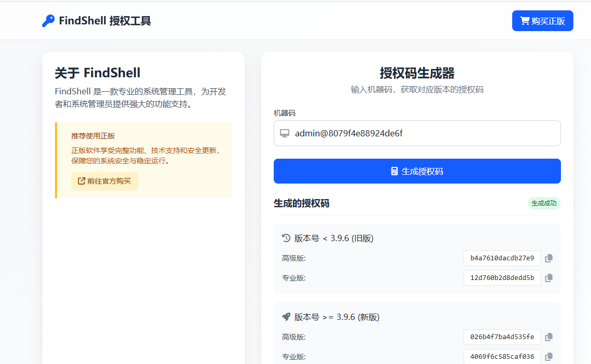Click the 关于 FindShell heading
Image resolution: width=591 pixels, height=364 pixels.
pyautogui.click(x=97, y=73)
